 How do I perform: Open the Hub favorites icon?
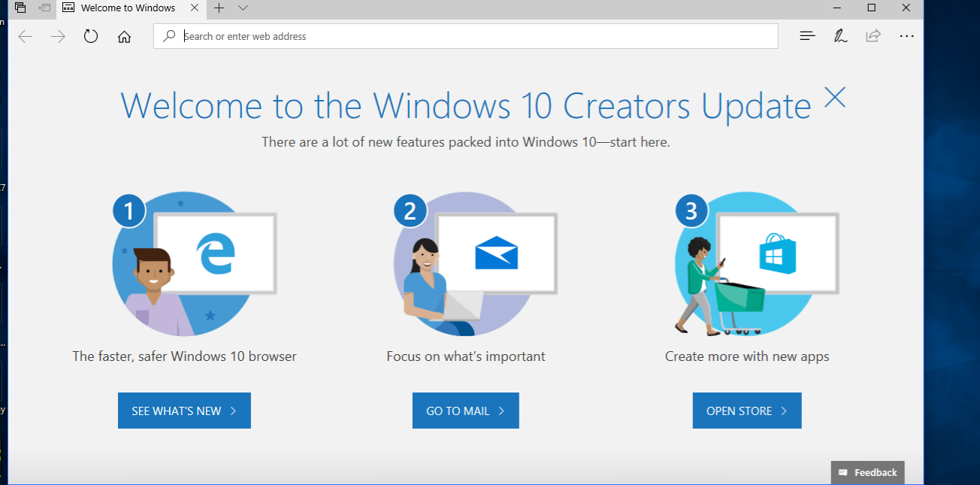pyautogui.click(x=807, y=36)
